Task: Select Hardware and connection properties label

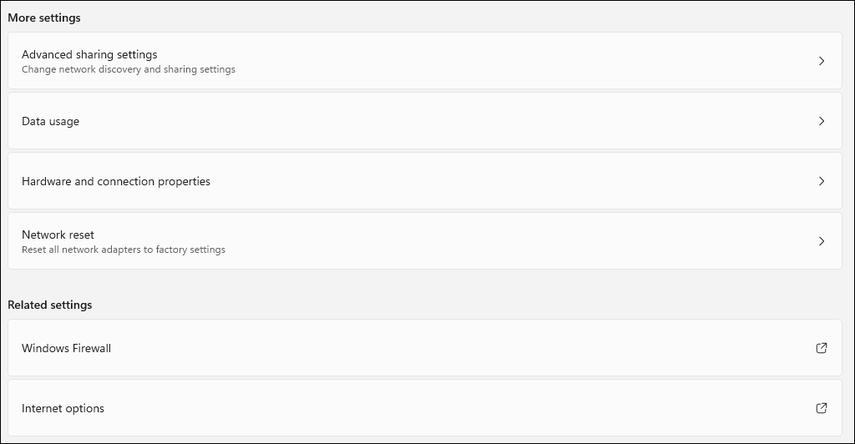Action: pyautogui.click(x=116, y=181)
